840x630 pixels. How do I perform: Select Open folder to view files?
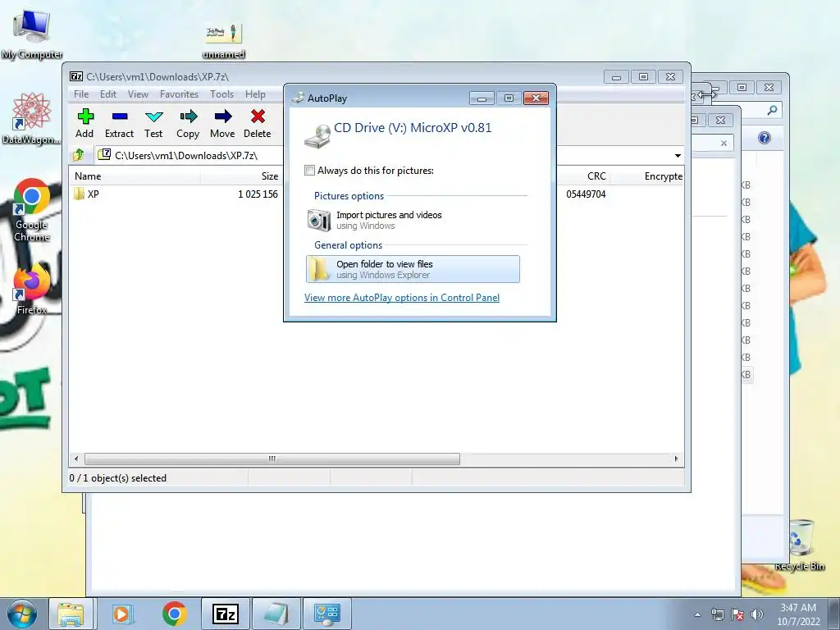413,269
